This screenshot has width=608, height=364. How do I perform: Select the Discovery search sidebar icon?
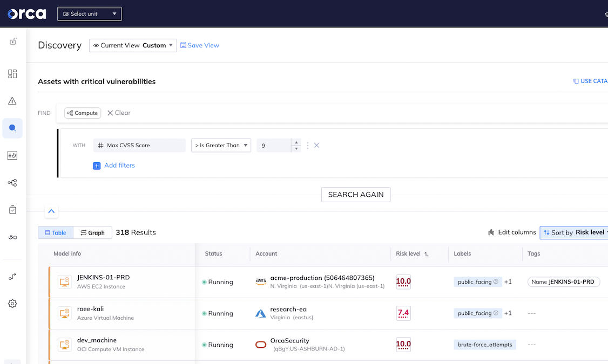[12, 128]
